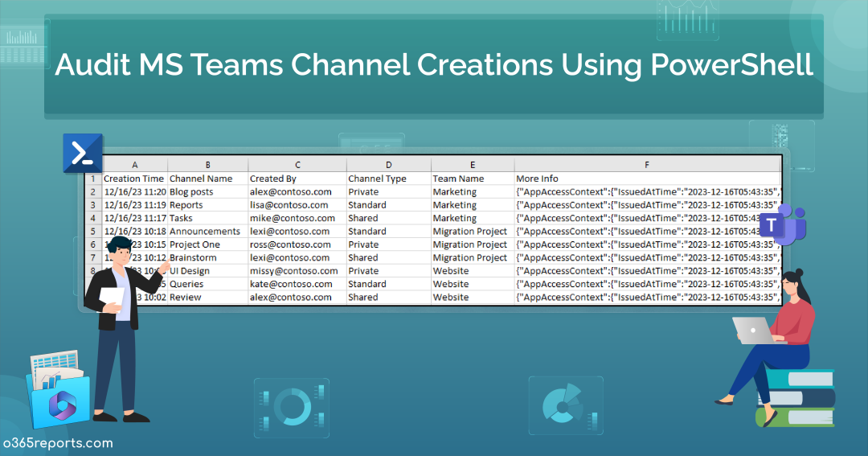The image size is (868, 456).
Task: Select the "12/16/23 10:18" creation time cell
Action: pyautogui.click(x=135, y=232)
